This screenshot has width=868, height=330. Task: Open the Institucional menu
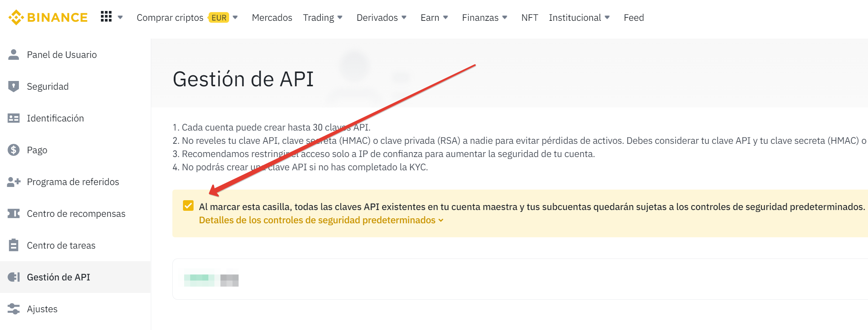[575, 17]
